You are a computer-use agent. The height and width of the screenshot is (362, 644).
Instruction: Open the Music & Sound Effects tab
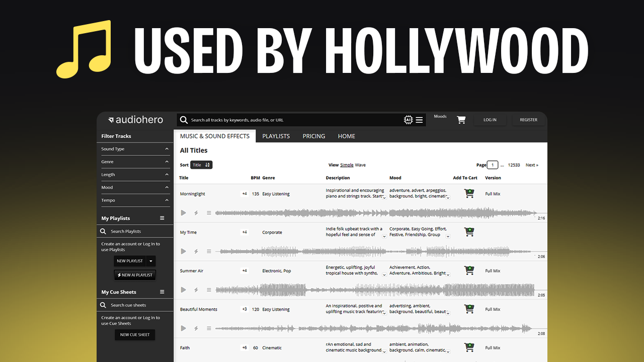point(215,136)
